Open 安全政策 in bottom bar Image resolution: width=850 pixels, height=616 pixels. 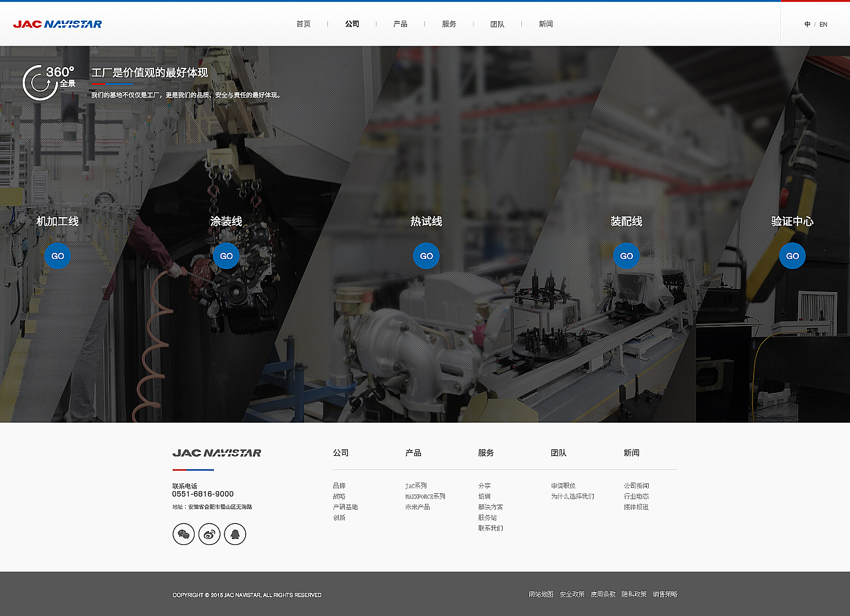click(x=572, y=594)
